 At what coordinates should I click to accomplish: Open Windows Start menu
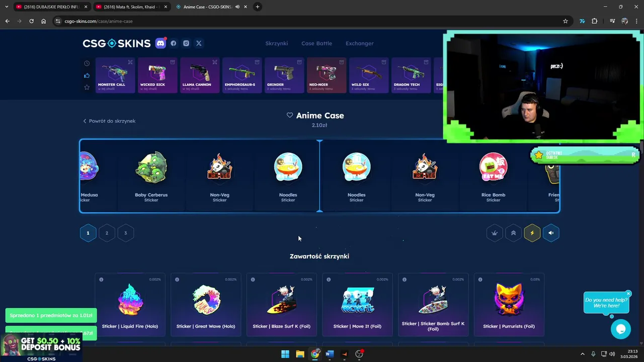pyautogui.click(x=285, y=354)
